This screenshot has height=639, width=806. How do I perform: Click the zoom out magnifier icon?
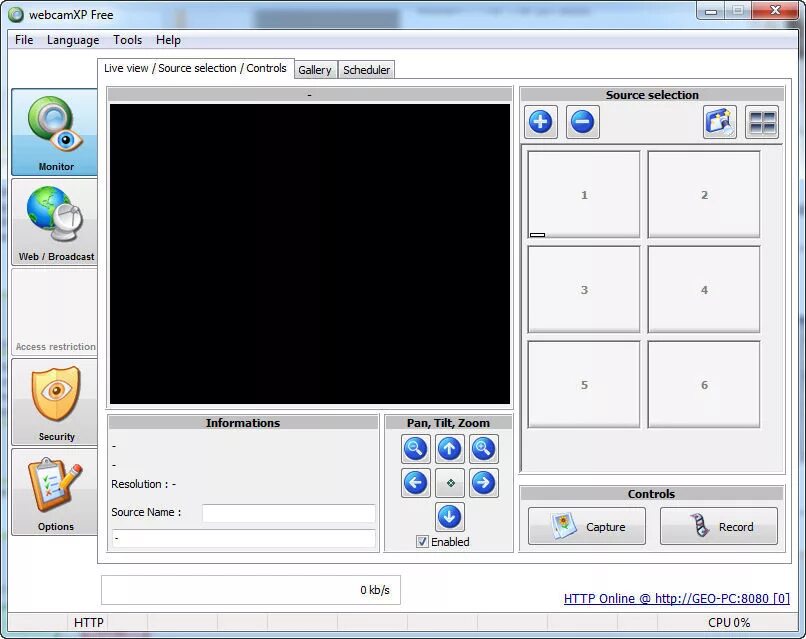pyautogui.click(x=415, y=449)
